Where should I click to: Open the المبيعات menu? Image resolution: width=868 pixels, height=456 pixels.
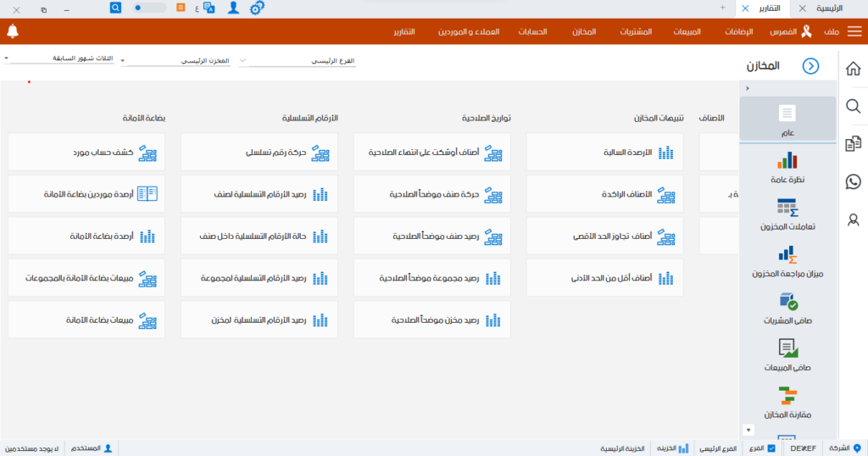(x=687, y=32)
